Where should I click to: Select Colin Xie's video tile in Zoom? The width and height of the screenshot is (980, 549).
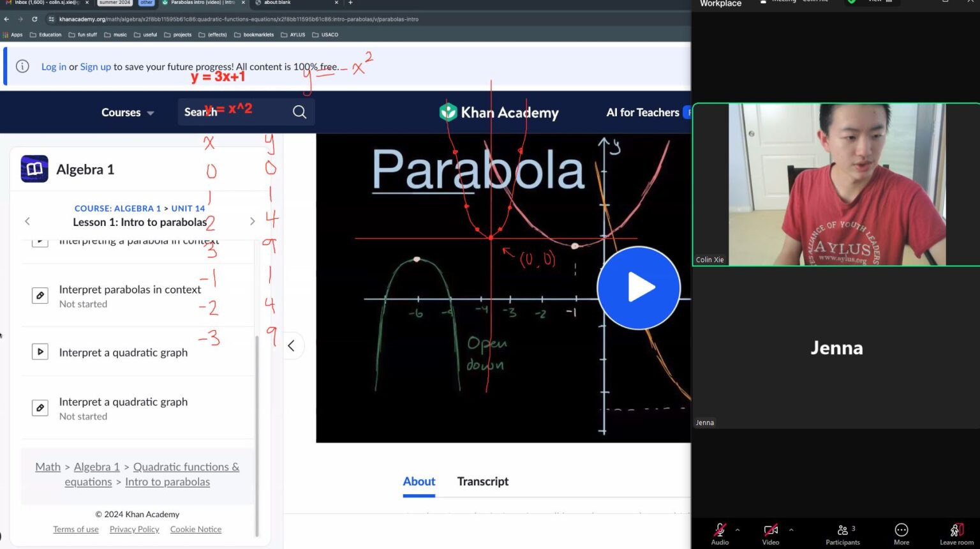(836, 184)
